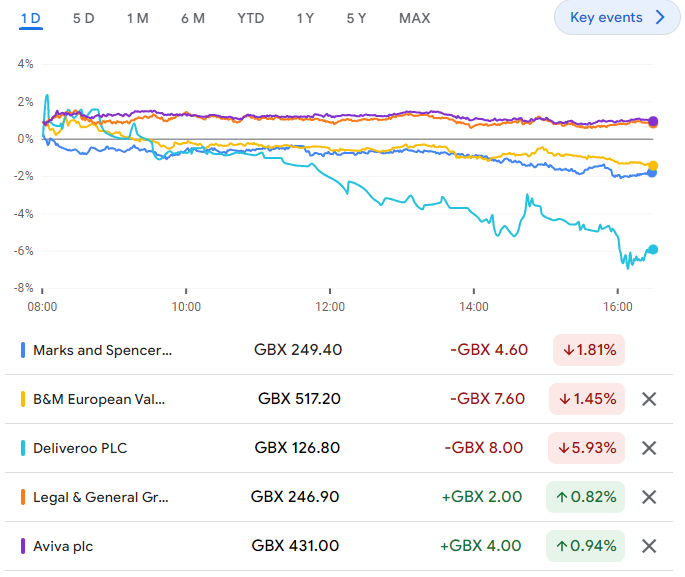The height and width of the screenshot is (577, 685).
Task: Click the 5.93% down change badge
Action: click(586, 448)
